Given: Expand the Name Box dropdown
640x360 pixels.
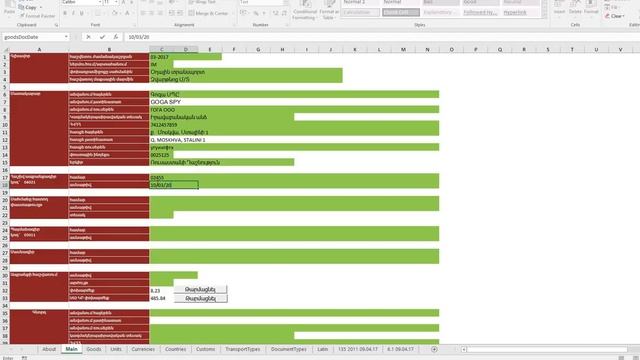Looking at the screenshot, I should [x=66, y=37].
